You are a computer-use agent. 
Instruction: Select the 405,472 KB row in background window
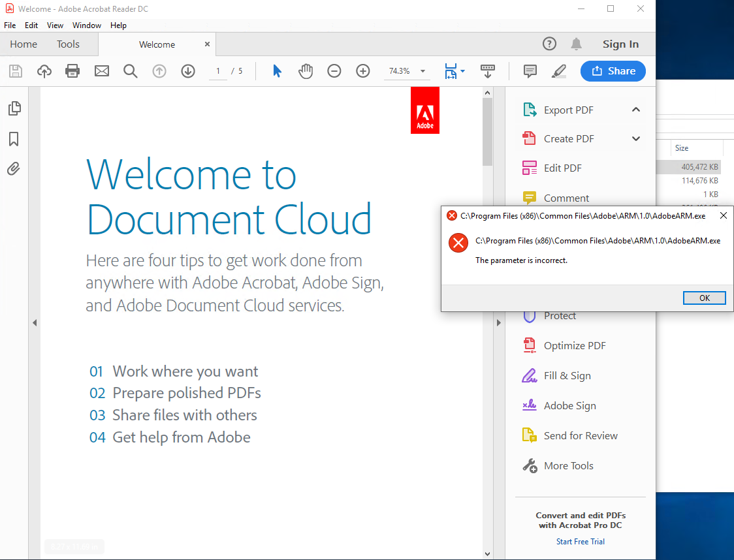point(688,167)
